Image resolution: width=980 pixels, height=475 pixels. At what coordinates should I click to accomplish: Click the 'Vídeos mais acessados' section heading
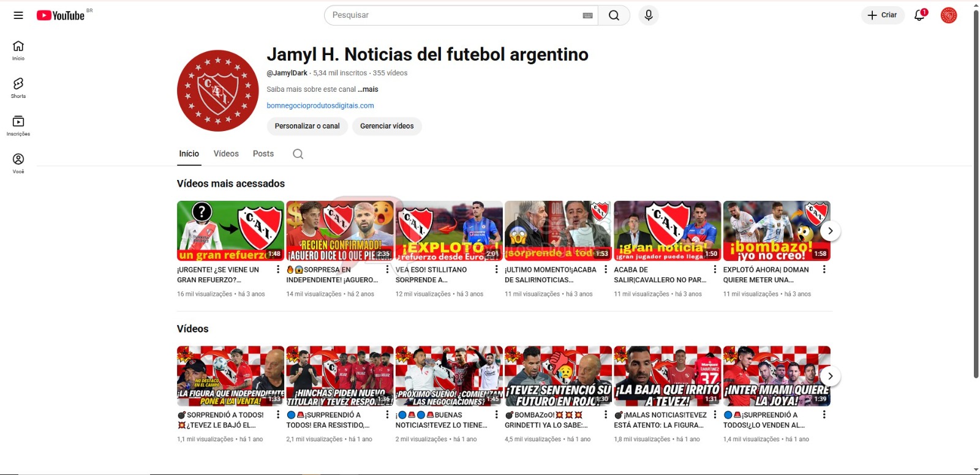tap(231, 184)
